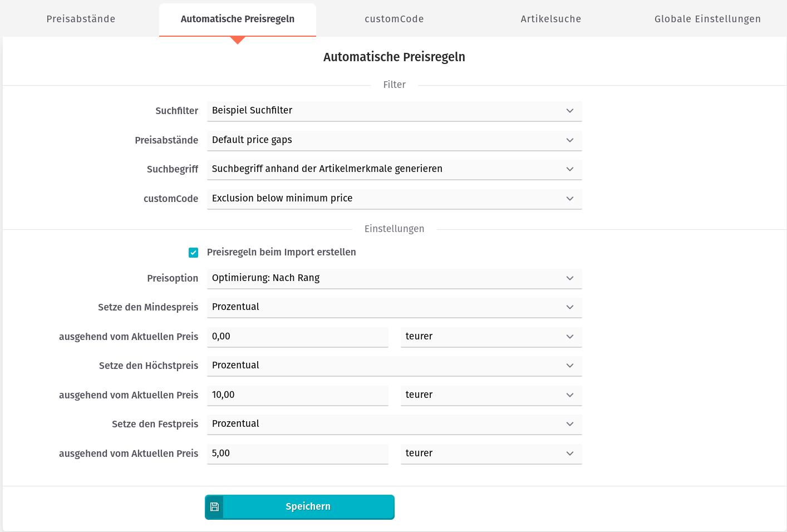The width and height of the screenshot is (787, 532).
Task: Open customCode dropdown with Exclusion below minimum price
Action: tap(394, 199)
